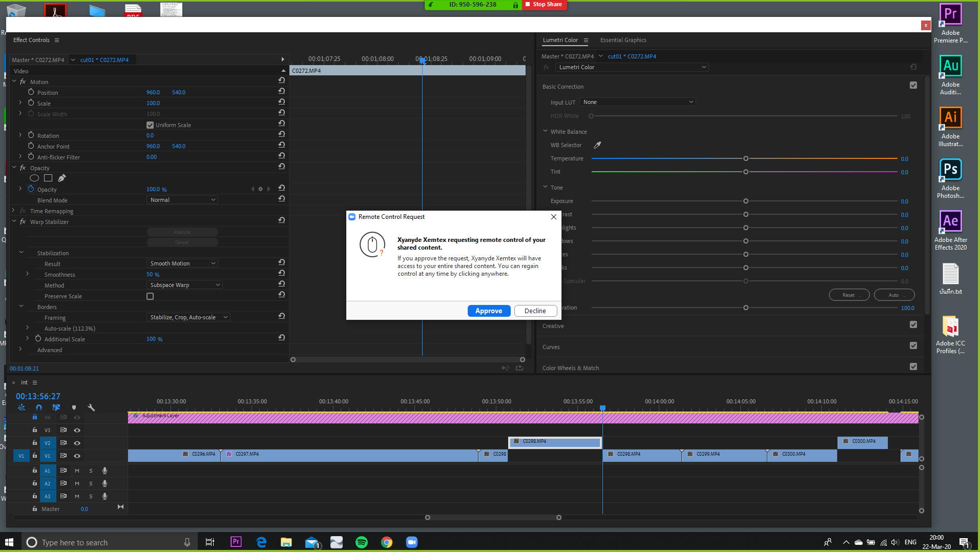Open the Input LUT dropdown

638,102
